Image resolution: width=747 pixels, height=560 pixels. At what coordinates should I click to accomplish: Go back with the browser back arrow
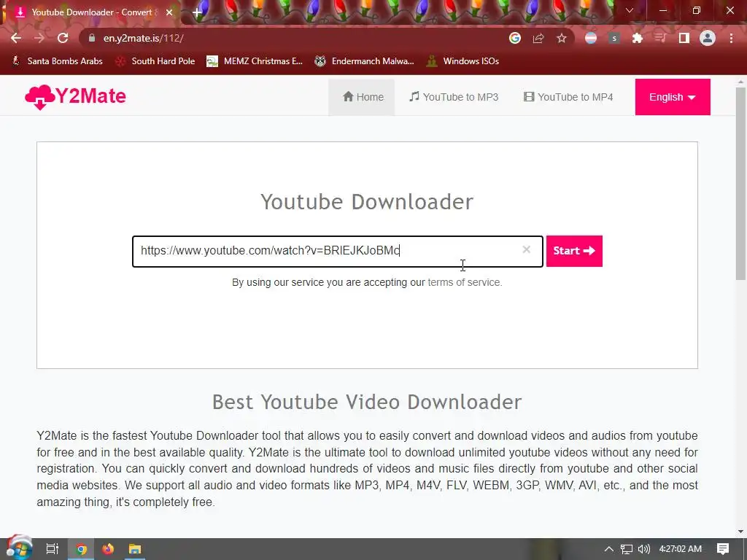pyautogui.click(x=16, y=38)
